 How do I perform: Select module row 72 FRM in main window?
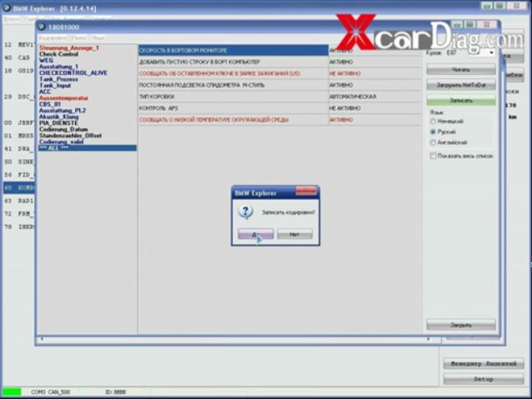tap(19, 214)
